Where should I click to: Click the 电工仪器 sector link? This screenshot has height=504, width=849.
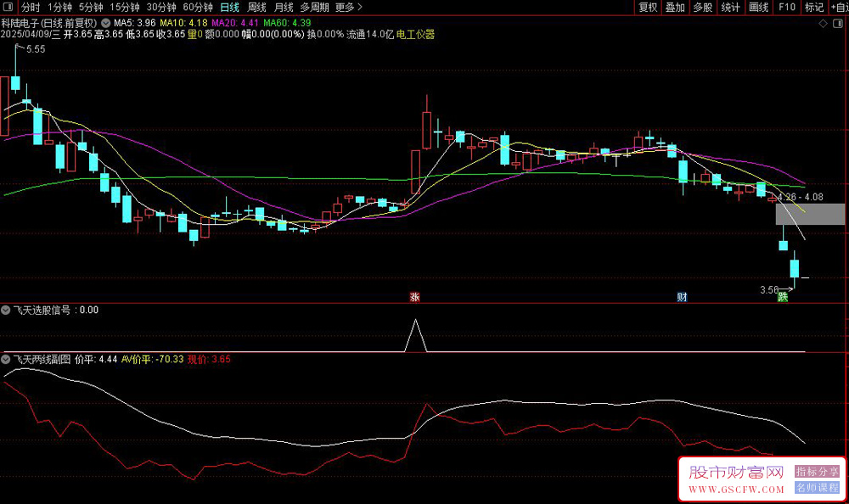(415, 34)
